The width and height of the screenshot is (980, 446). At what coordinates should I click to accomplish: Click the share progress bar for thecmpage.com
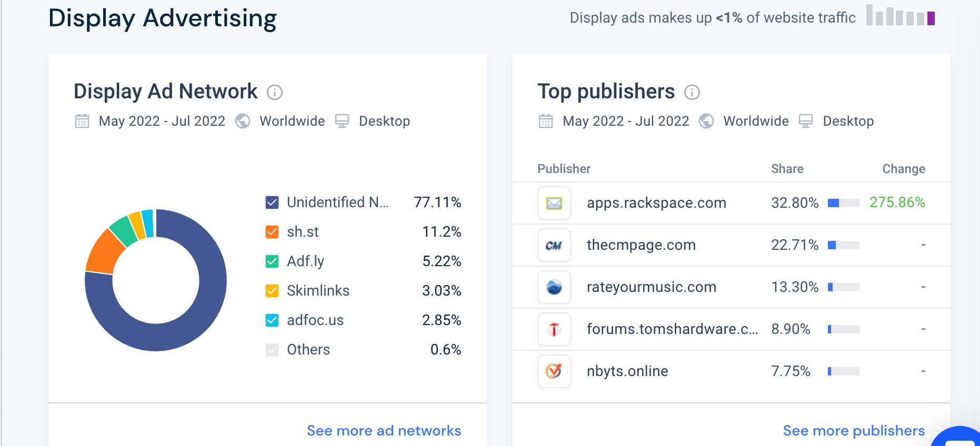click(842, 245)
